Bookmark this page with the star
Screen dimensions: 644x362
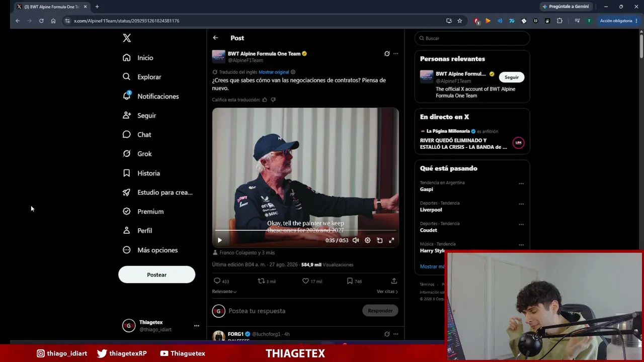point(460,21)
